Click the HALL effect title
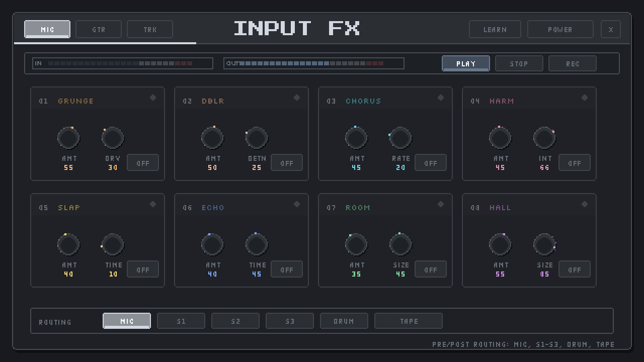Viewport: 644px width, 362px height. point(500,208)
